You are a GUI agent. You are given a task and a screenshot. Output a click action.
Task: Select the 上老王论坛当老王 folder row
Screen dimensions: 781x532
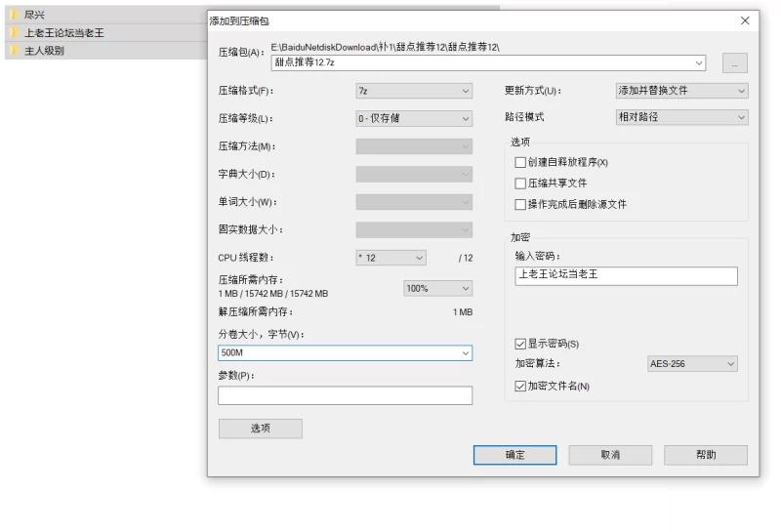click(105, 33)
